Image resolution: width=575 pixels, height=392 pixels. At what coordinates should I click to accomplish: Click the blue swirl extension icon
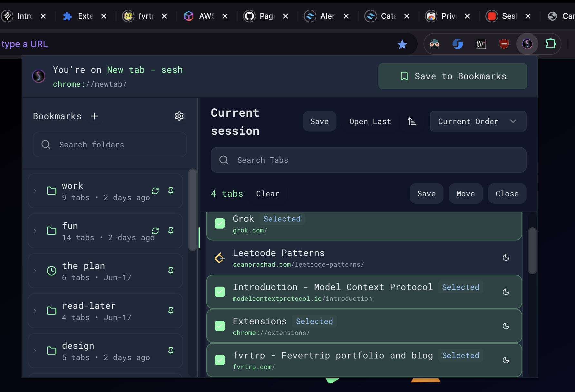457,44
